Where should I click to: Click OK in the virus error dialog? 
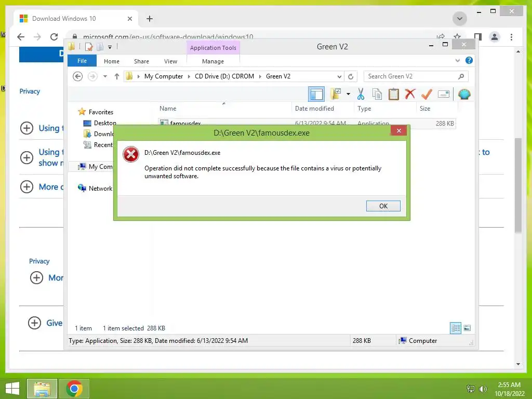click(x=383, y=206)
